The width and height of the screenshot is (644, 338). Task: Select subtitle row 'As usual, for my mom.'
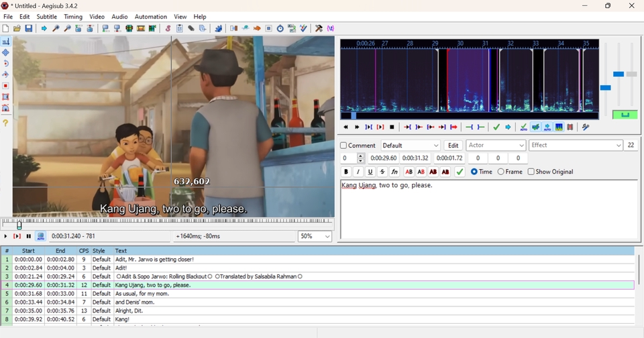[x=317, y=294]
